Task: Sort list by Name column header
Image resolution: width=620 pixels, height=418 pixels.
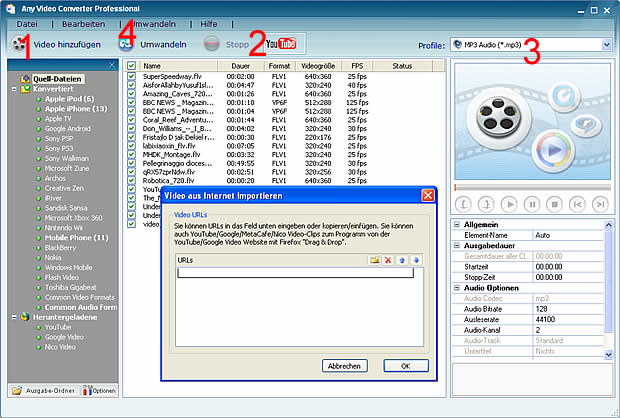Action: click(x=178, y=66)
